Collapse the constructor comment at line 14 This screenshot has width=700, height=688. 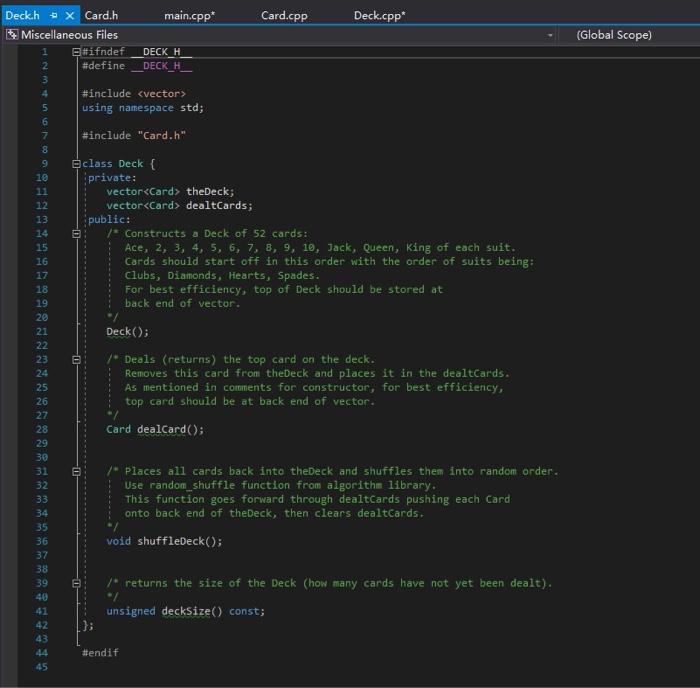(76, 233)
